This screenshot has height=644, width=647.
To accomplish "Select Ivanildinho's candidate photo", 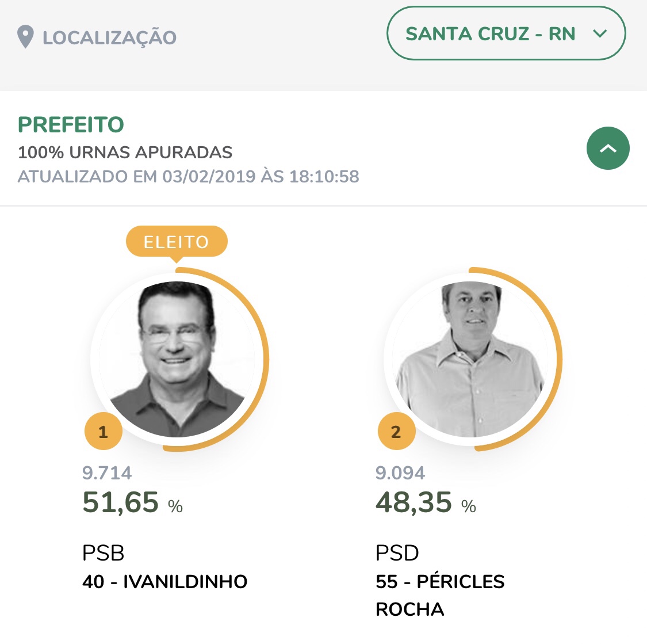I will click(177, 359).
